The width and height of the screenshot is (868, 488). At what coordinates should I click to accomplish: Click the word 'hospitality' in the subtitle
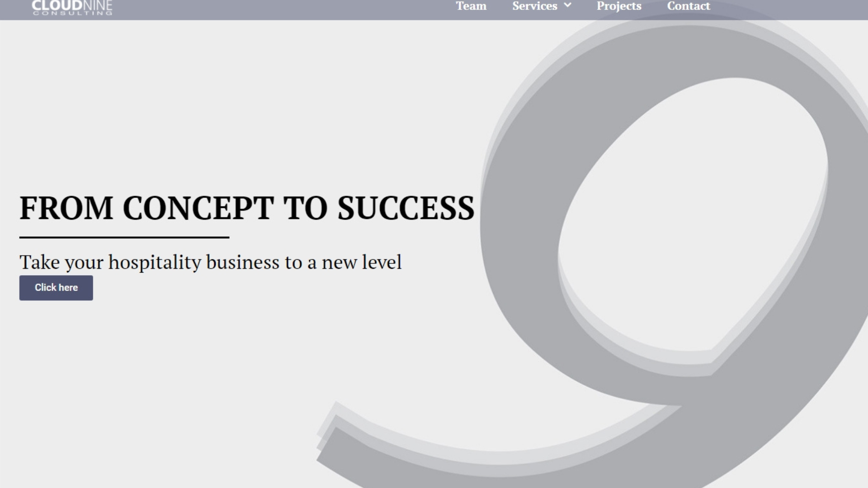click(x=155, y=263)
